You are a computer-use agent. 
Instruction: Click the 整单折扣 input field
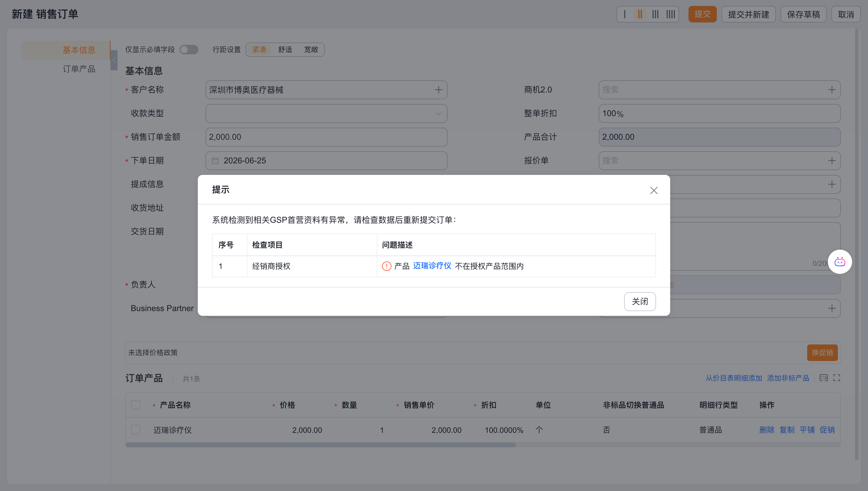coord(719,113)
